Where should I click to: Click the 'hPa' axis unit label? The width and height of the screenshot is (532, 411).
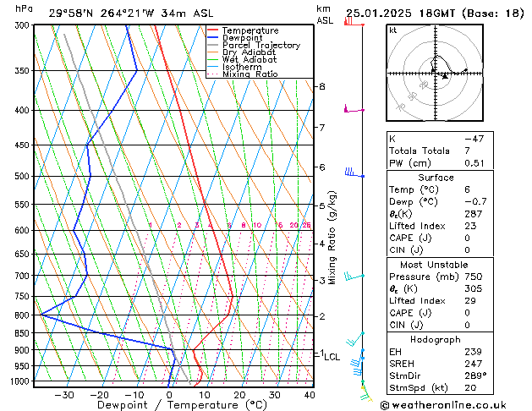click(24, 8)
